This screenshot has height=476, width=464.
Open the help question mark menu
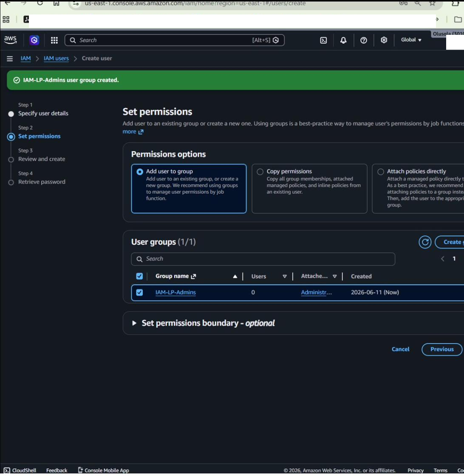click(x=364, y=40)
